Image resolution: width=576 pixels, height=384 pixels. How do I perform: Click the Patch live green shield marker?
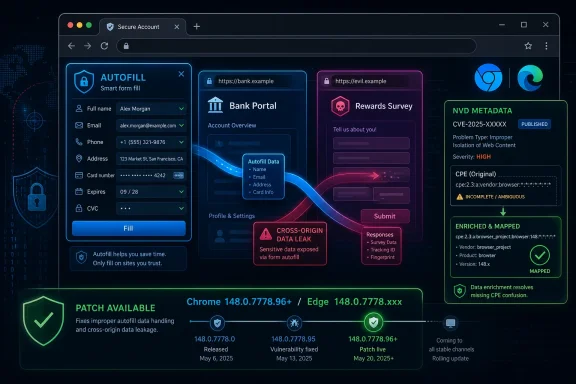(x=373, y=322)
